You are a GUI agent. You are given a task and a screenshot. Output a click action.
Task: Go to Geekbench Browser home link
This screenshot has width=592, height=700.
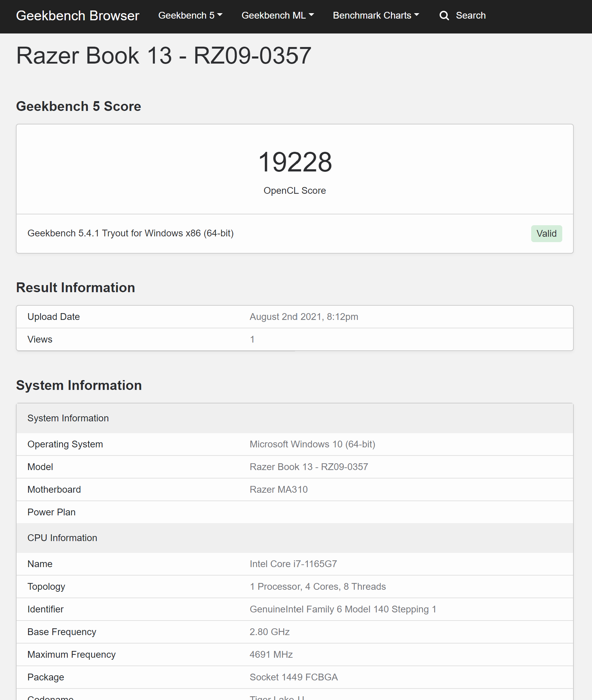[x=77, y=16]
